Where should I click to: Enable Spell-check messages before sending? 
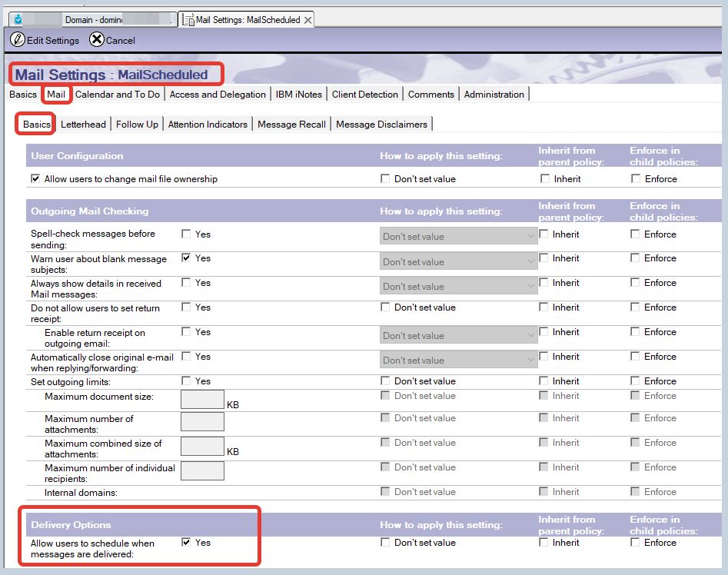186,234
